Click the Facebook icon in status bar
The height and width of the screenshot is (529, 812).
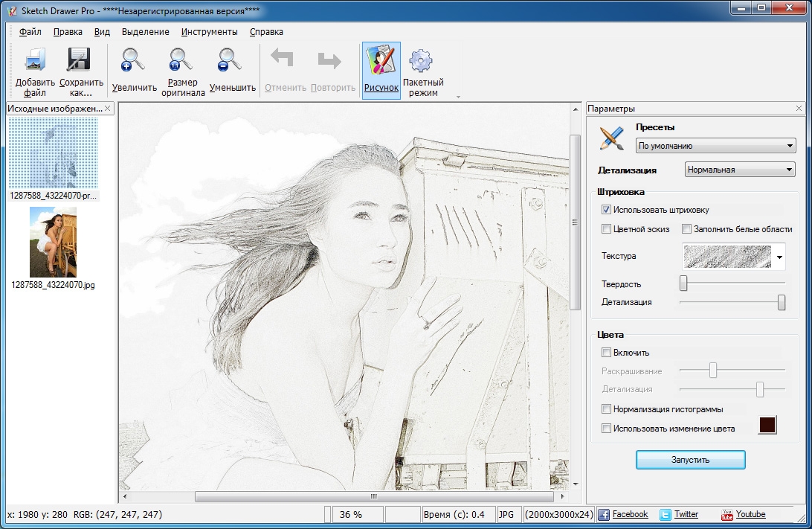tap(603, 515)
